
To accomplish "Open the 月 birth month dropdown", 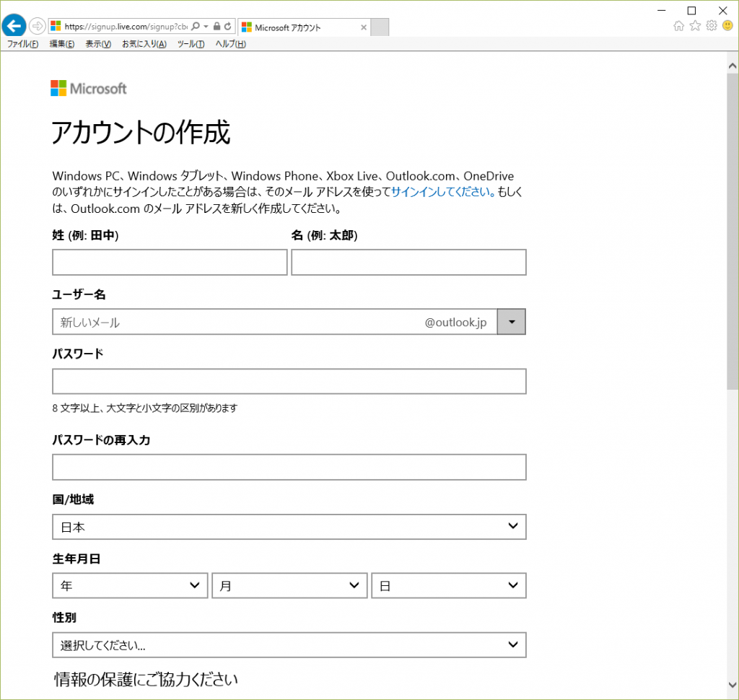I will [289, 585].
